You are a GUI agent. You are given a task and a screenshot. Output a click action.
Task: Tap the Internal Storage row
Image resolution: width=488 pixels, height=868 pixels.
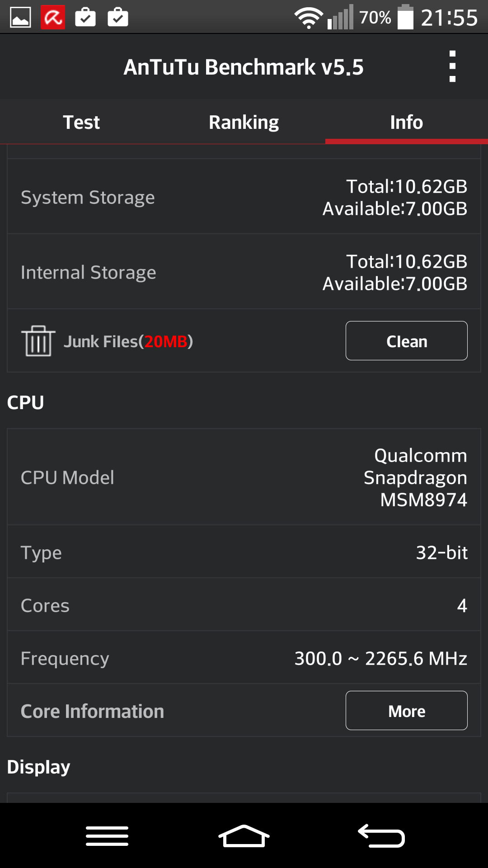pos(244,272)
